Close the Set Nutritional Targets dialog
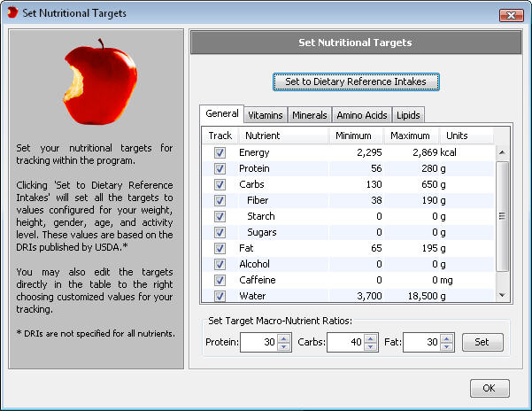This screenshot has height=411, width=532. point(511,14)
